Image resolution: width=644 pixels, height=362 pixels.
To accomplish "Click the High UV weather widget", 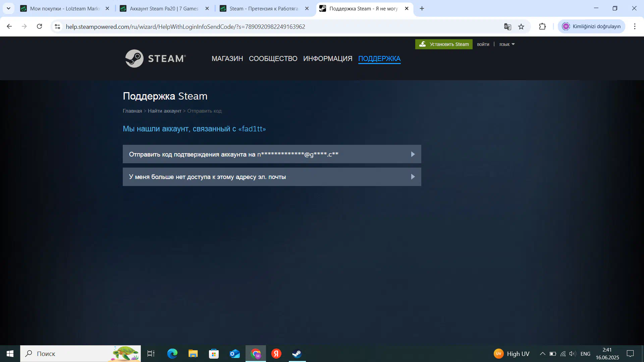I will [512, 354].
